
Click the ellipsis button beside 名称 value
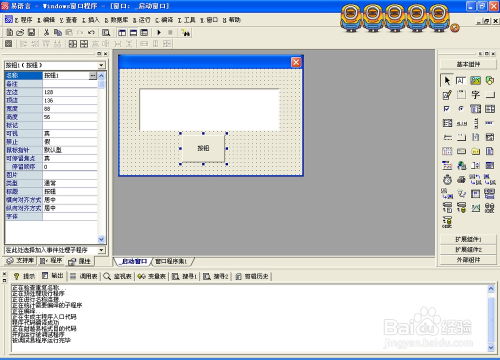[x=93, y=76]
